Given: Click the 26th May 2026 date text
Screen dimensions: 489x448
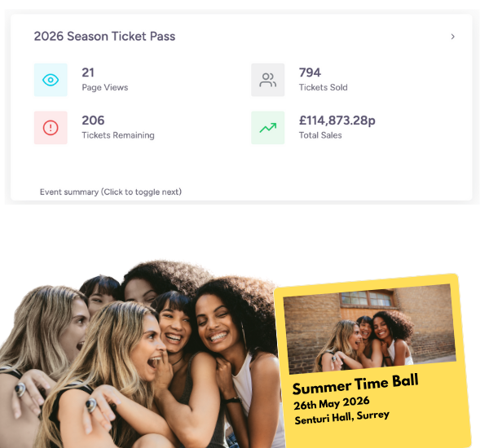Looking at the screenshot, I should [332, 403].
